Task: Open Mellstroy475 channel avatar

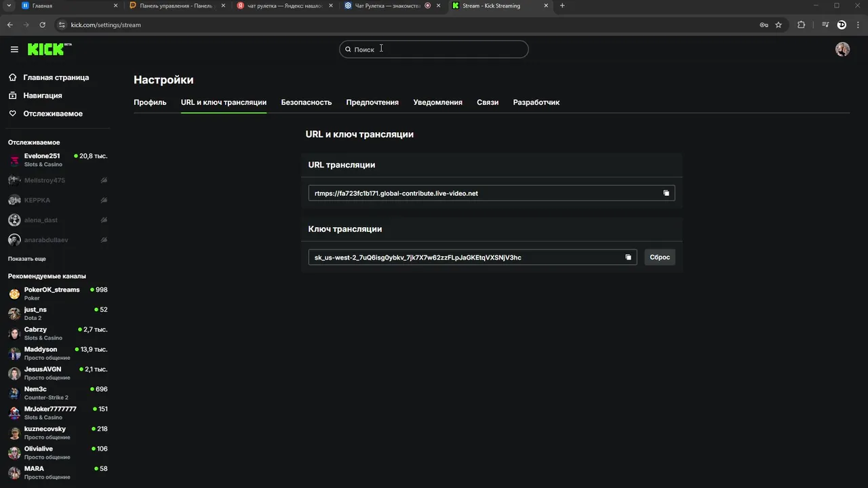Action: coord(14,180)
